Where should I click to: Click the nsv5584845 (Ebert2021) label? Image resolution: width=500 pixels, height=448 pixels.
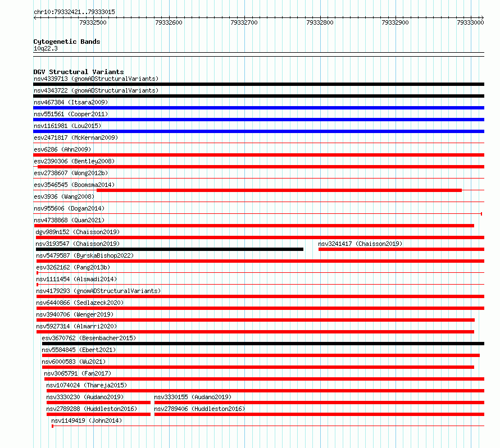point(79,350)
